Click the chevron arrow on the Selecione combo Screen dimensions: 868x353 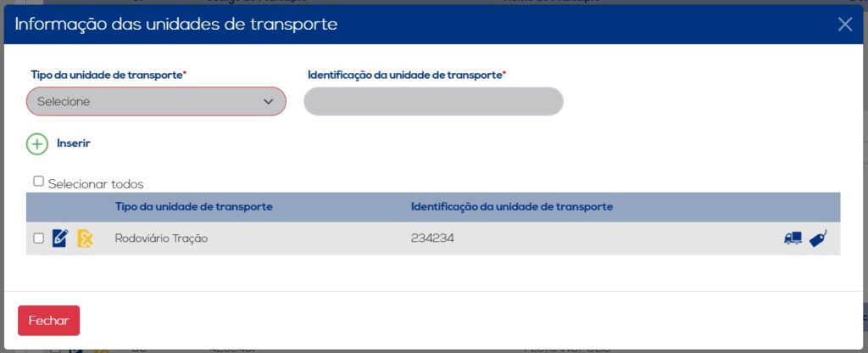pyautogui.click(x=269, y=102)
